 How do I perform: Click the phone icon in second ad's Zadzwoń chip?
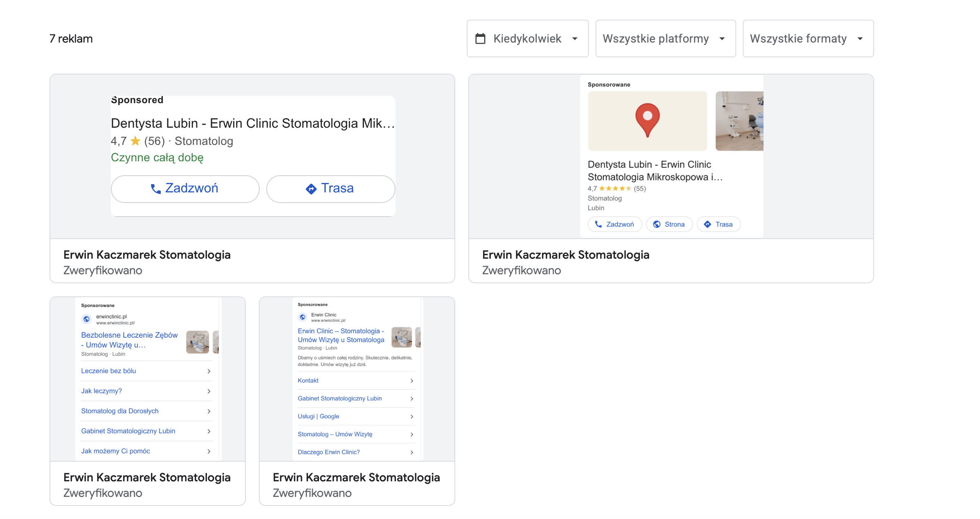click(x=598, y=224)
